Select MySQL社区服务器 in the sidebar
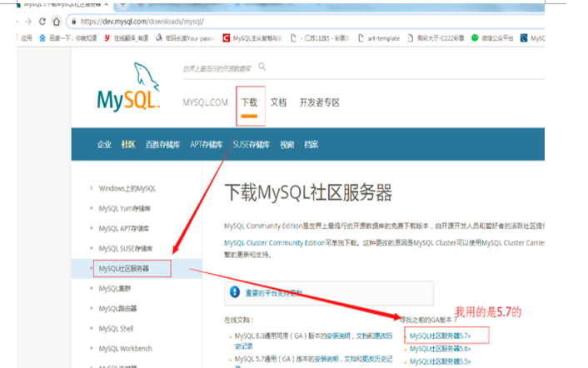Viewport: 588px width, 368px height. pos(124,269)
